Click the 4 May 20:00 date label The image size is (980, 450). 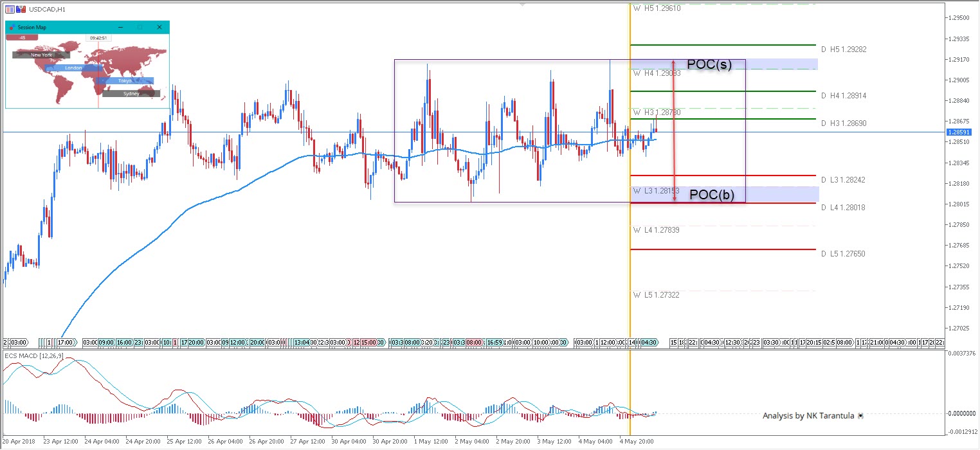637,442
